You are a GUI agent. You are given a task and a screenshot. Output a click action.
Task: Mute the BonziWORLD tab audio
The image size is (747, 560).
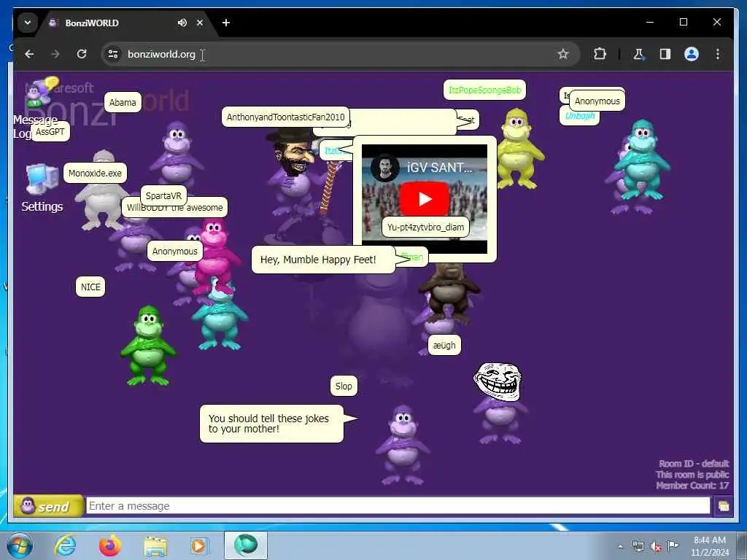pyautogui.click(x=182, y=23)
